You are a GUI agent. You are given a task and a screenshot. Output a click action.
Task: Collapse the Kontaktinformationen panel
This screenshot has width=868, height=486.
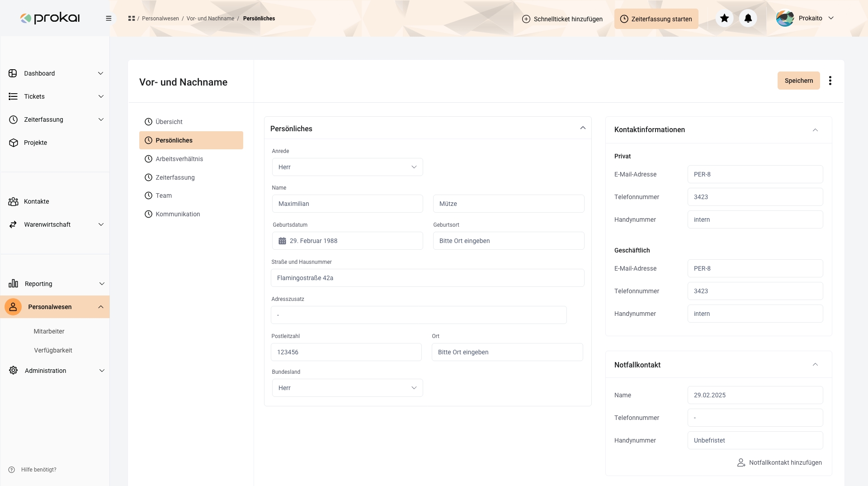click(815, 130)
